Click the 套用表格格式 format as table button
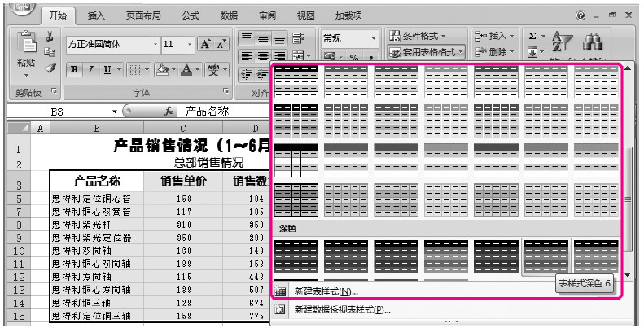This screenshot has height=328, width=644. [426, 53]
